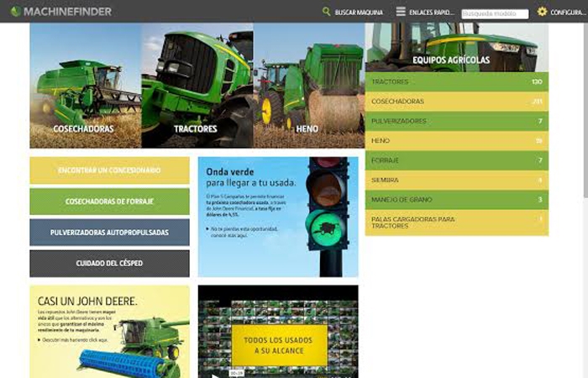The width and height of the screenshot is (588, 378).
Task: Click Cuidado del Césped button
Action: pyautogui.click(x=109, y=264)
